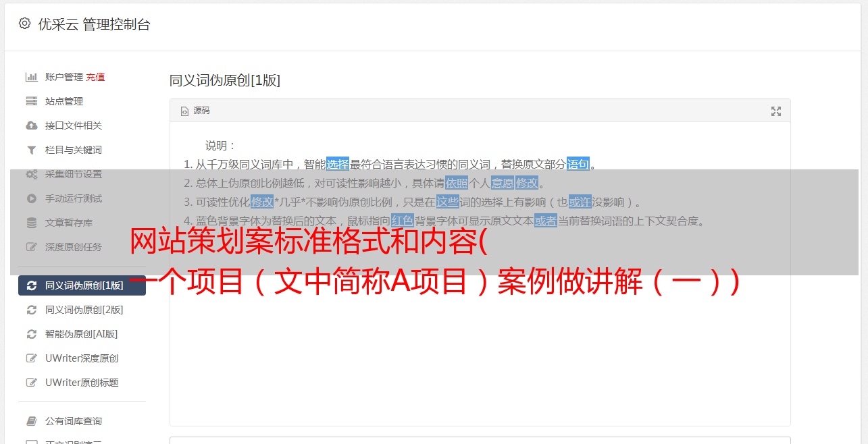Open the UWriter深度原创 page
Viewport: 868px width, 444px height.
pyautogui.click(x=82, y=358)
